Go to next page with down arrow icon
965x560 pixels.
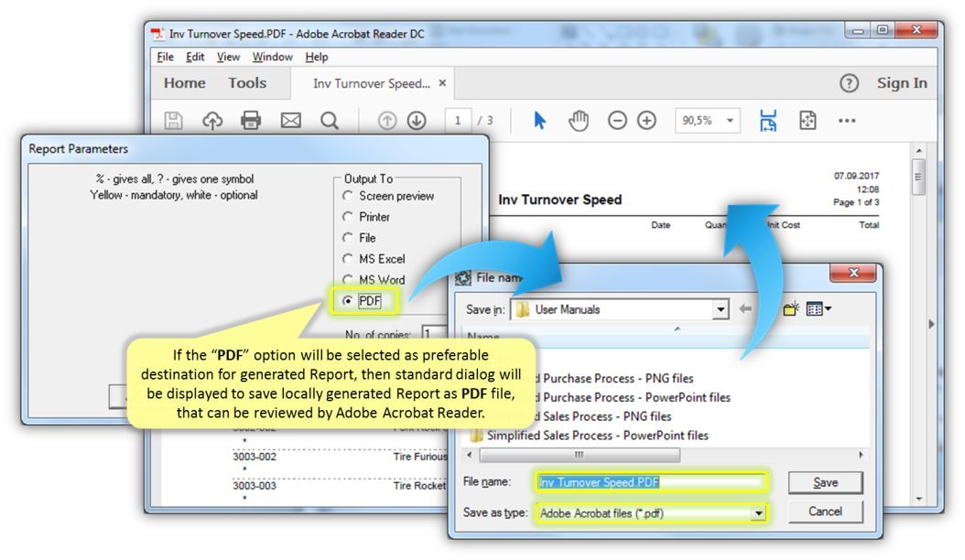[x=417, y=120]
